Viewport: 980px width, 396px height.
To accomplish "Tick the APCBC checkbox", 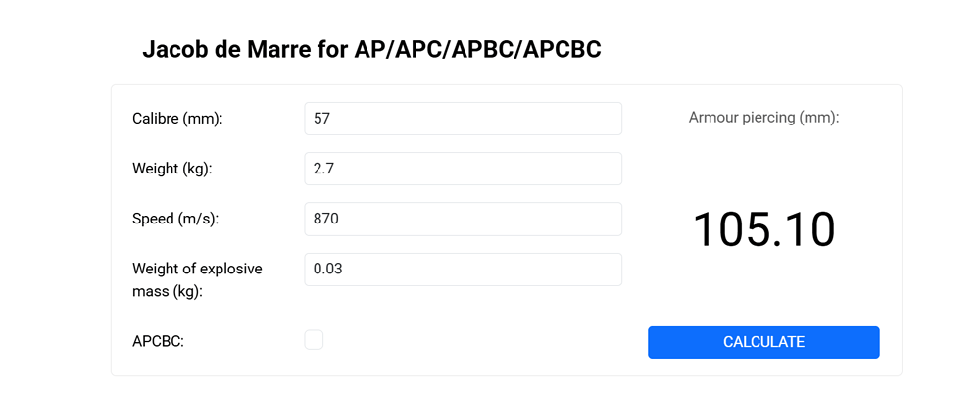I will coord(314,340).
